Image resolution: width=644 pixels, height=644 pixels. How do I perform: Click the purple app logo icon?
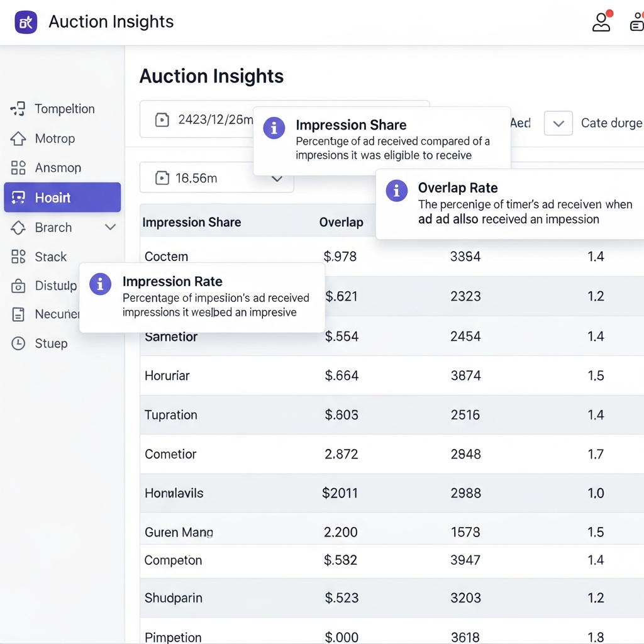tap(26, 22)
